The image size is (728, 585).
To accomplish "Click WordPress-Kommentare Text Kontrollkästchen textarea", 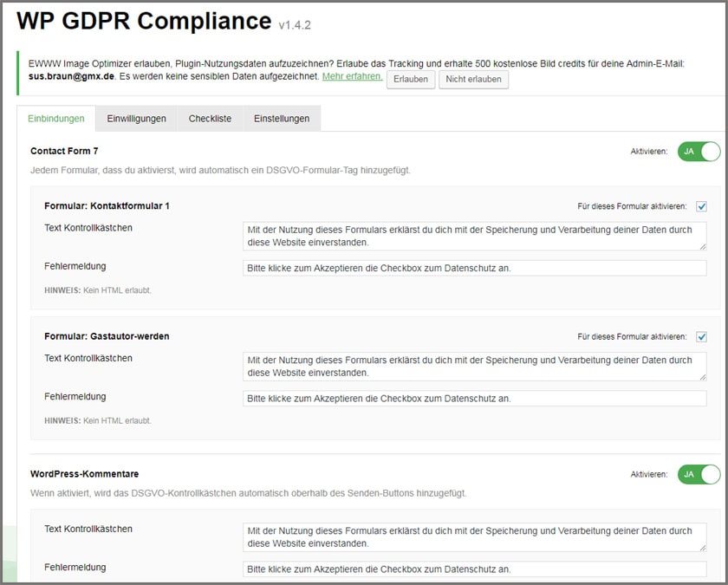I will pyautogui.click(x=474, y=536).
